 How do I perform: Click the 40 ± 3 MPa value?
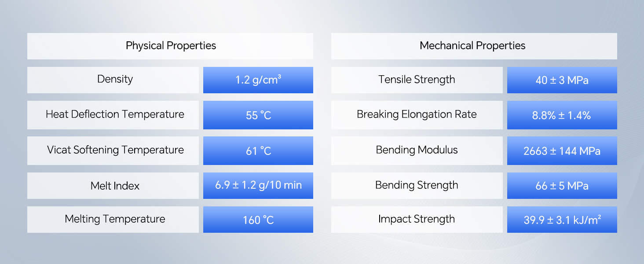[562, 80]
